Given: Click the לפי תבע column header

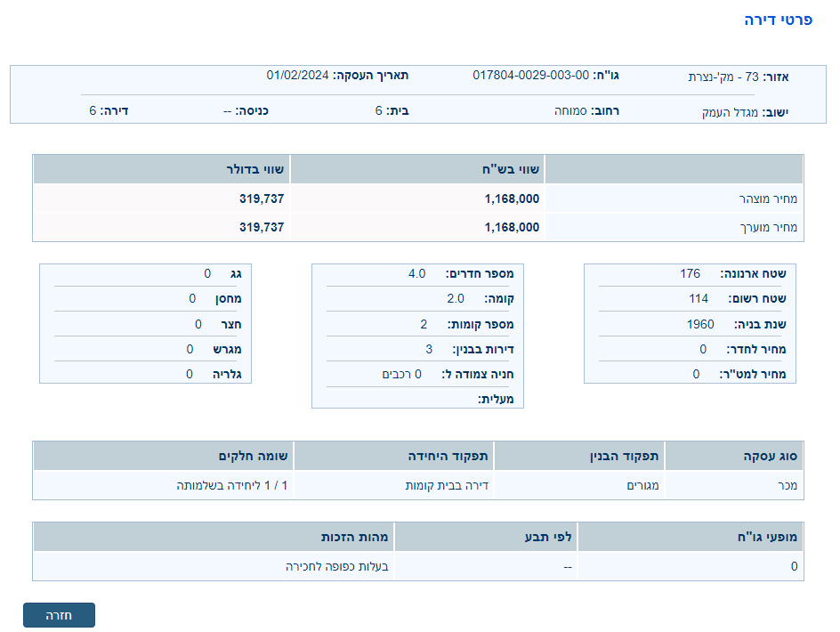Looking at the screenshot, I should pos(551,538).
